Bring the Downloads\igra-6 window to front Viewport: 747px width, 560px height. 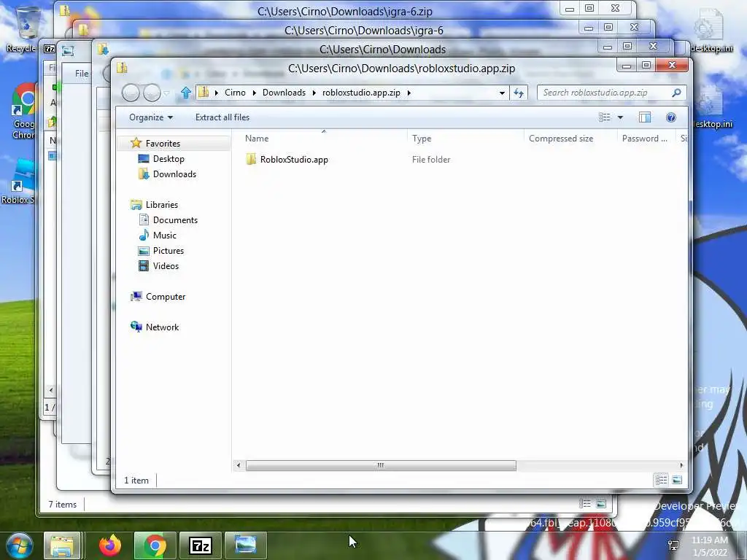point(363,31)
